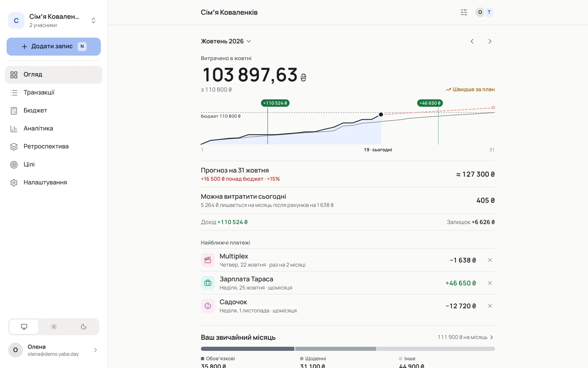Expand the family workspace switcher chevrons
588x368 pixels.
pyautogui.click(x=93, y=21)
